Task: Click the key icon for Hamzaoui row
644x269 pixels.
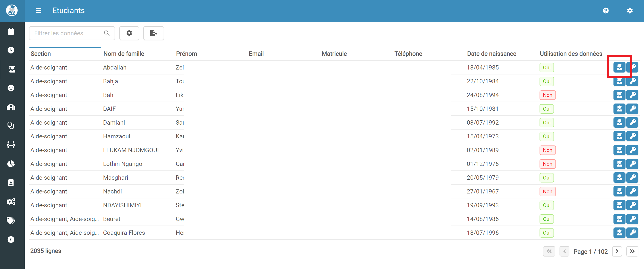Action: click(632, 136)
